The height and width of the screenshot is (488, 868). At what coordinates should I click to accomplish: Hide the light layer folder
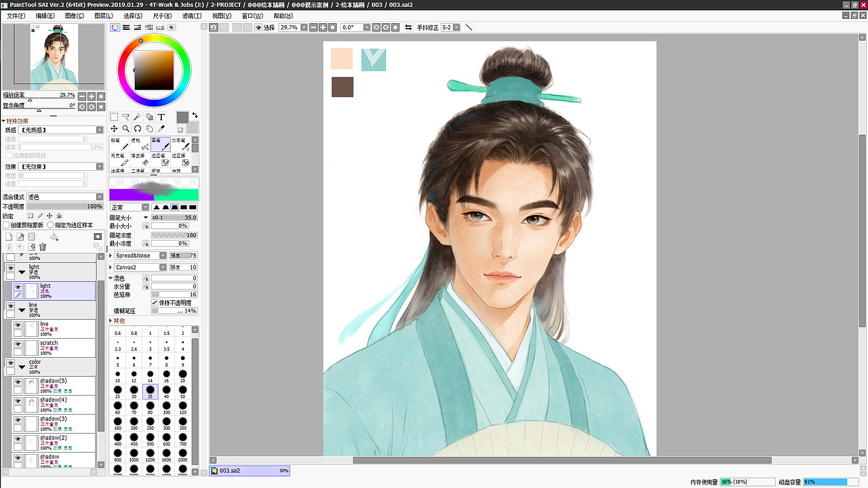tap(10, 268)
